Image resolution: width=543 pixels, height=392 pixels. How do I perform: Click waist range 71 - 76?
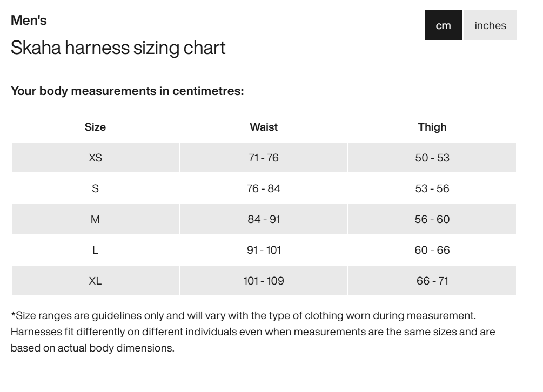(264, 158)
